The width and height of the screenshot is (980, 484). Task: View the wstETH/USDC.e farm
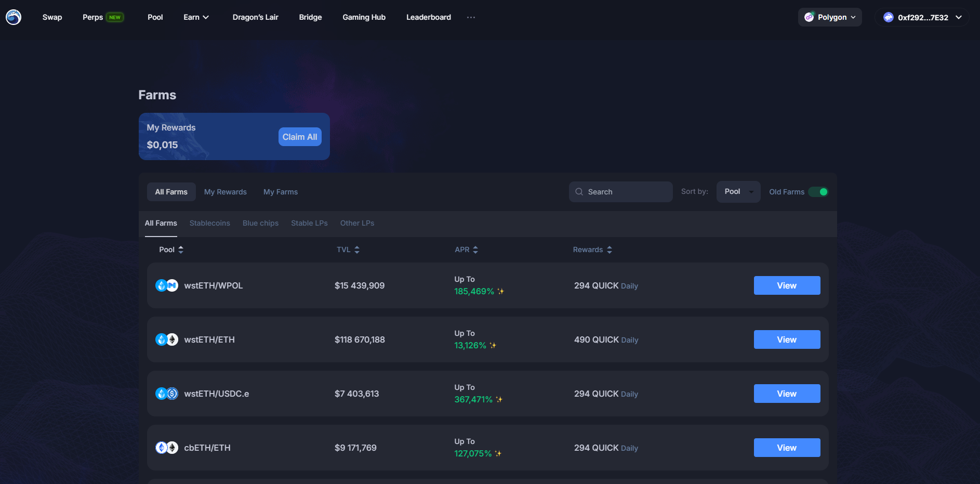[x=787, y=394]
